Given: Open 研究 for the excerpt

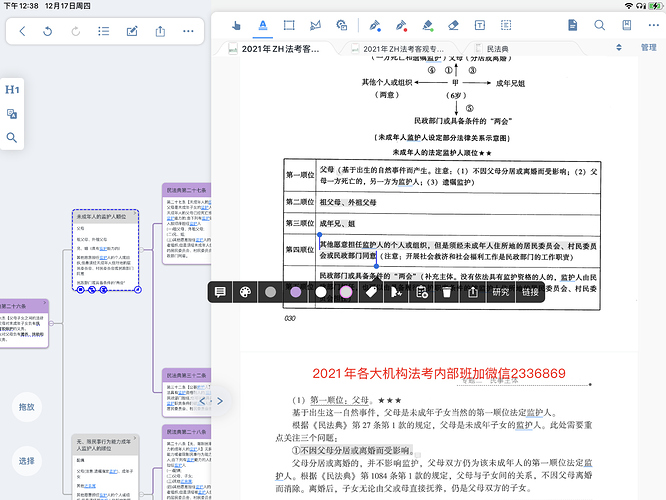Looking at the screenshot, I should point(501,292).
